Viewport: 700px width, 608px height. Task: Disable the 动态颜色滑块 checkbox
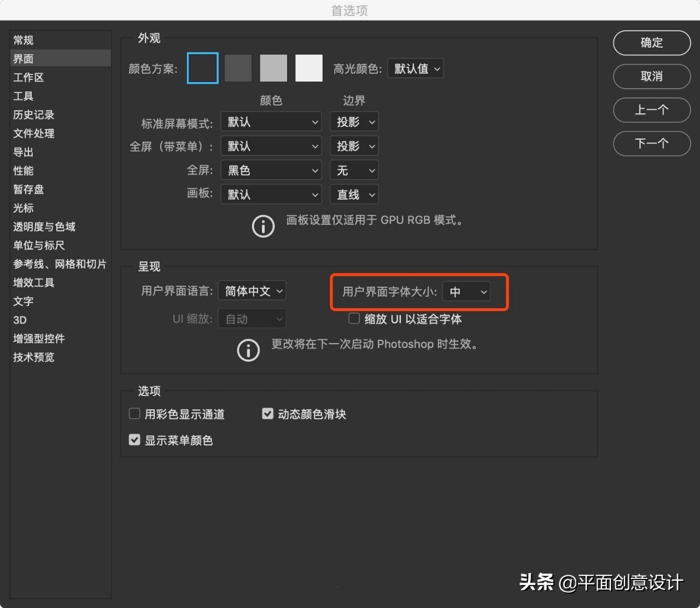tap(267, 414)
